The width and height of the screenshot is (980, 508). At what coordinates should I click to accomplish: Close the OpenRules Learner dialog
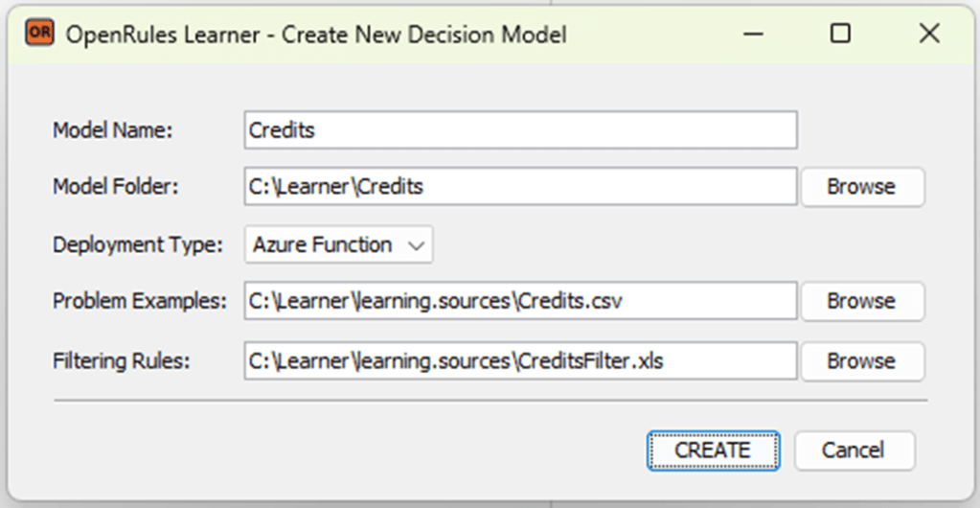[x=928, y=35]
